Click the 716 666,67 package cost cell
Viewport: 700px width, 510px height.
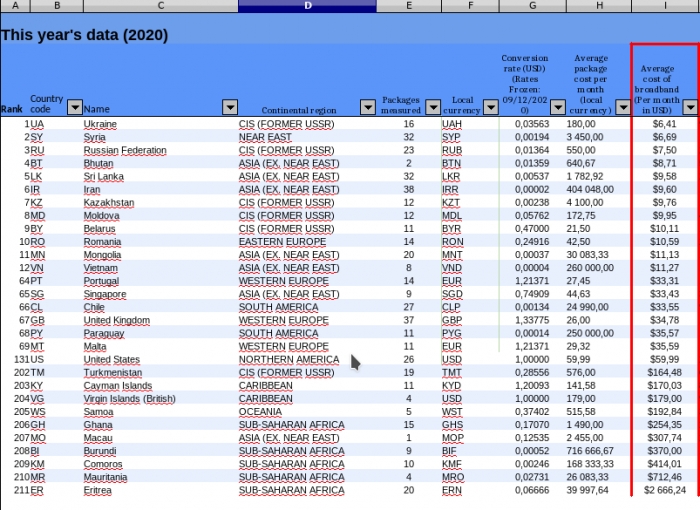(599, 451)
